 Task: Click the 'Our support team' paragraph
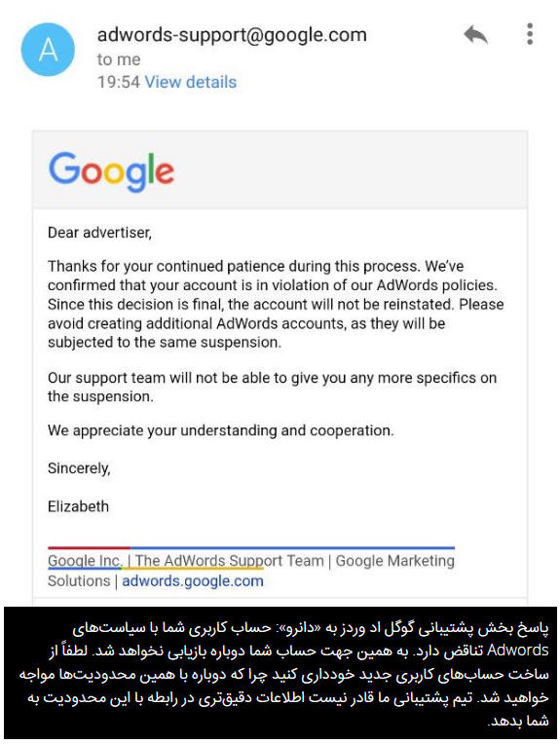(272, 387)
